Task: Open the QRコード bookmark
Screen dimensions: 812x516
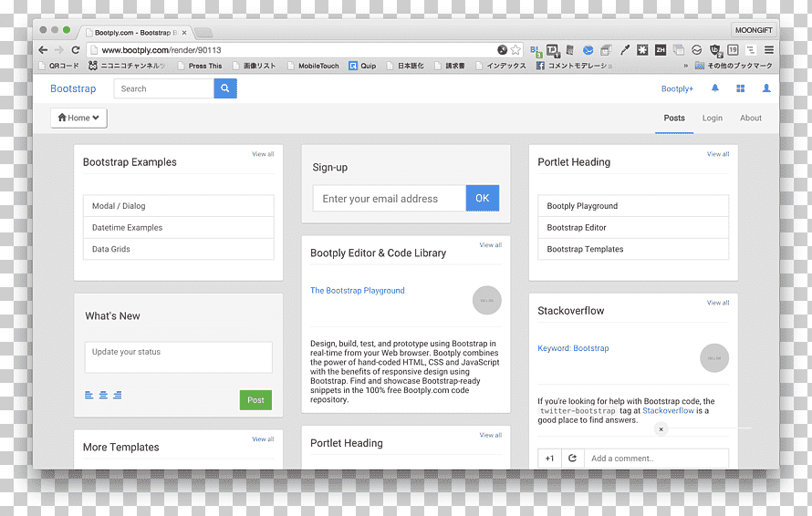Action: click(x=59, y=66)
